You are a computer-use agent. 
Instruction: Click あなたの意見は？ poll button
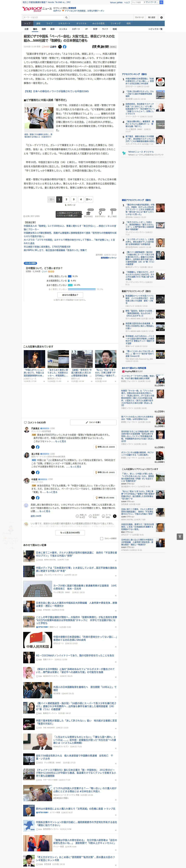(x=70, y=295)
